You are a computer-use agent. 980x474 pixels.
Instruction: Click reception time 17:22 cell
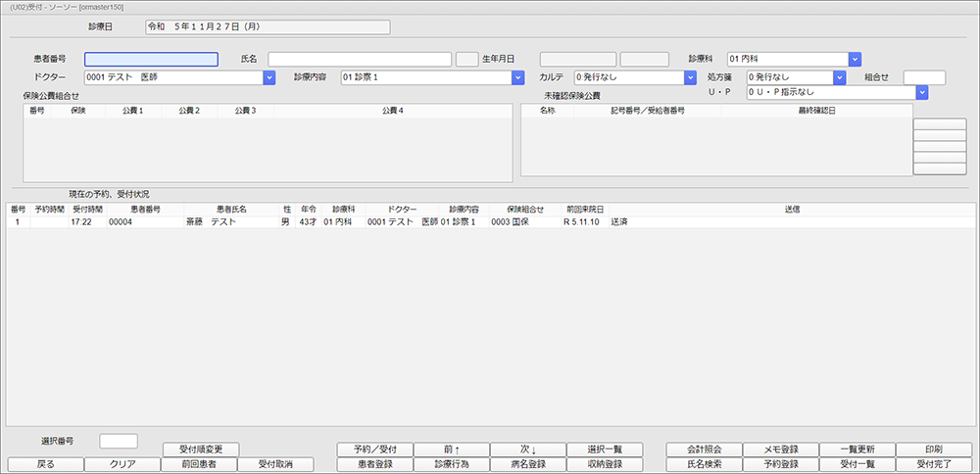click(87, 222)
